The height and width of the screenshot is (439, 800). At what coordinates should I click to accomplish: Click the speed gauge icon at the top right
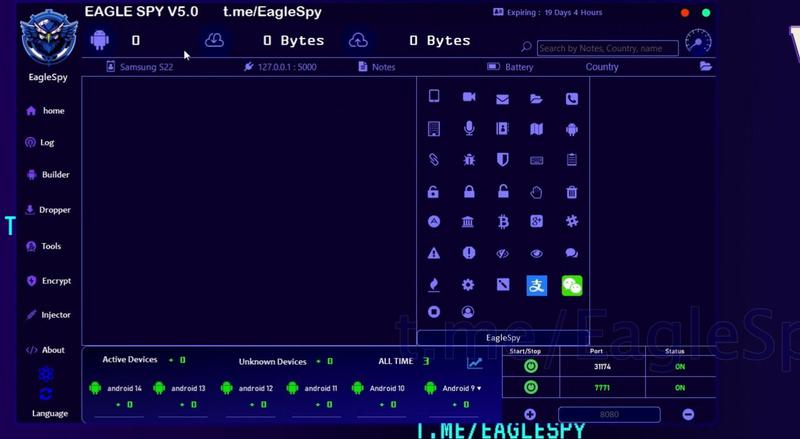tap(698, 41)
